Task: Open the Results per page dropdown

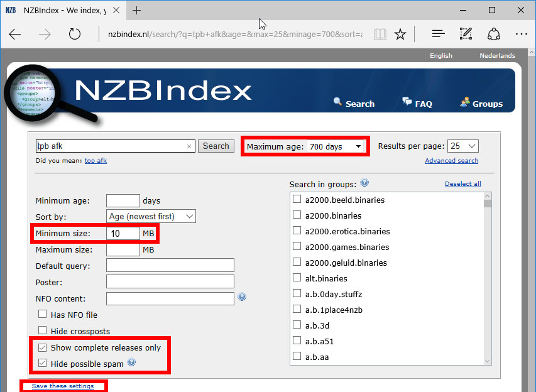Action: (x=463, y=146)
